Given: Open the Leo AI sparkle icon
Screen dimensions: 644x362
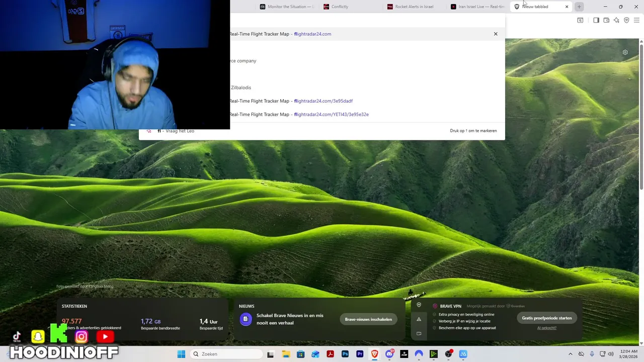Looking at the screenshot, I should coord(616,20).
